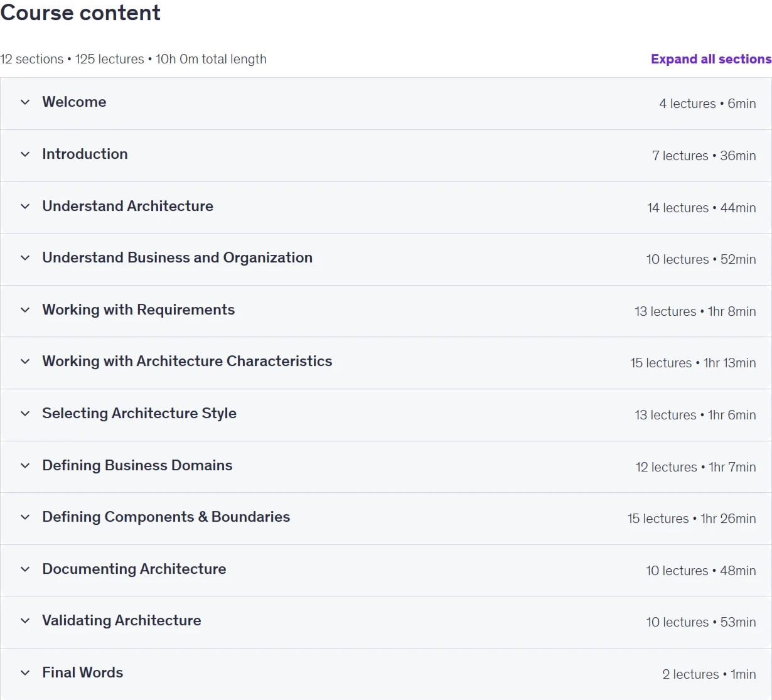
Task: Open Understand Architecture section title
Action: pyautogui.click(x=127, y=206)
